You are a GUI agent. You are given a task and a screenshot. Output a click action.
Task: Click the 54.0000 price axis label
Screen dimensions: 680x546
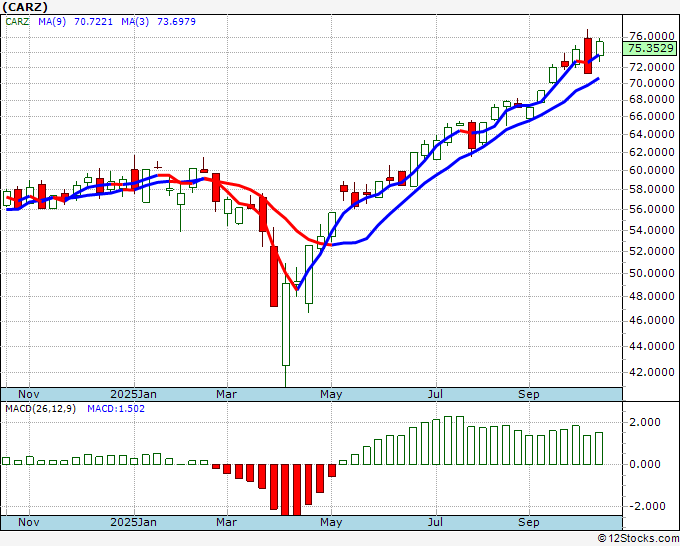point(652,230)
